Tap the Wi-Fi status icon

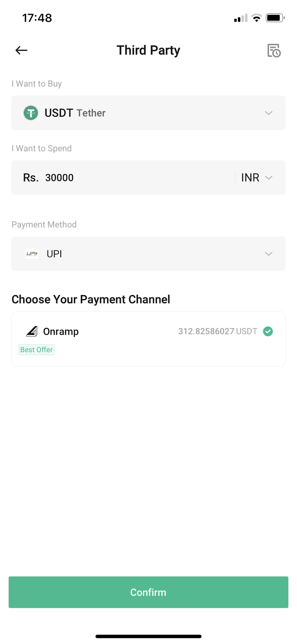point(256,18)
